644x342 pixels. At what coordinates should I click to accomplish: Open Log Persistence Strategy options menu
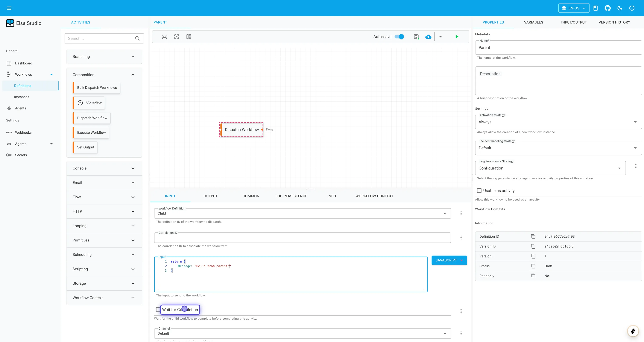tap(636, 166)
